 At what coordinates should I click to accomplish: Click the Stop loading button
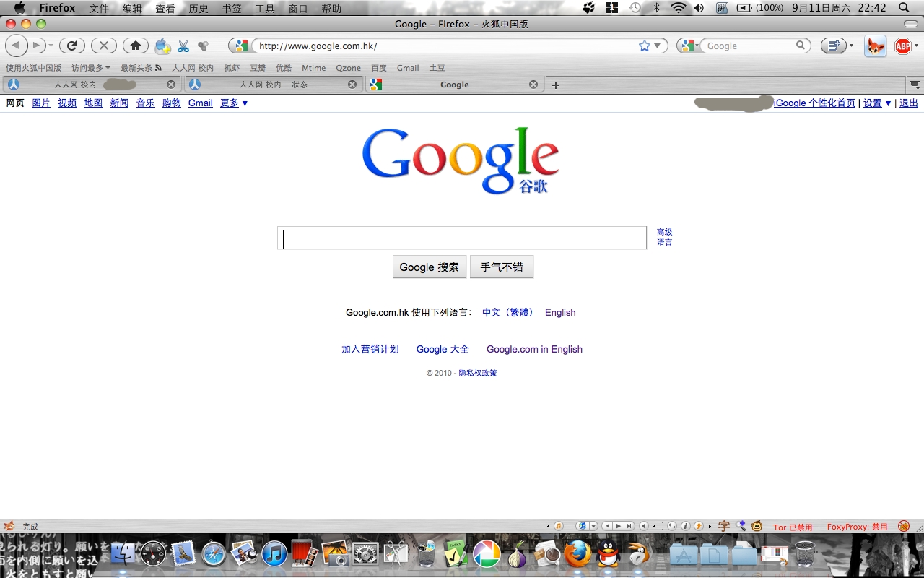(104, 46)
